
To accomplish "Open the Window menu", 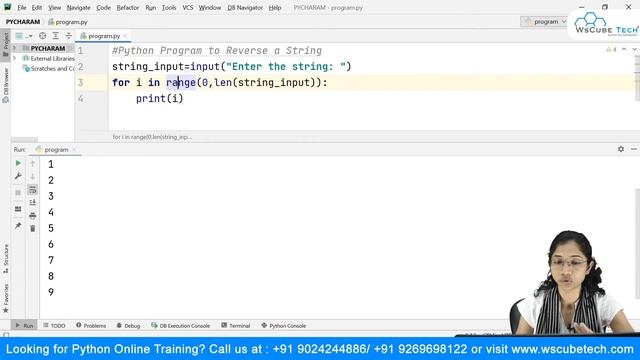I will tap(210, 7).
